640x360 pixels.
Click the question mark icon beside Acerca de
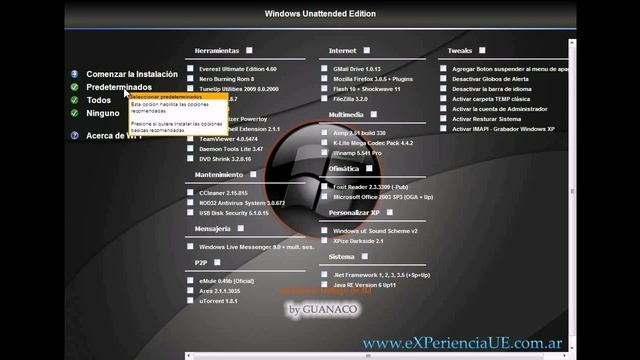[74, 136]
